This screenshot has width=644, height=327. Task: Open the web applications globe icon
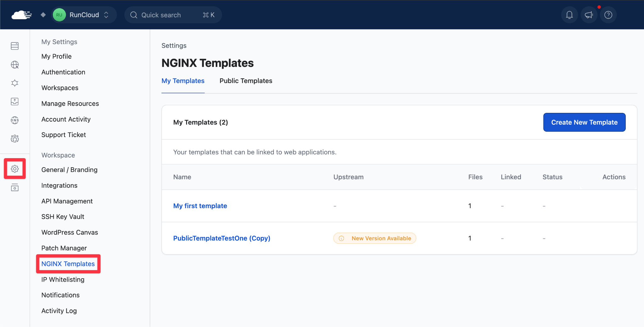click(15, 64)
